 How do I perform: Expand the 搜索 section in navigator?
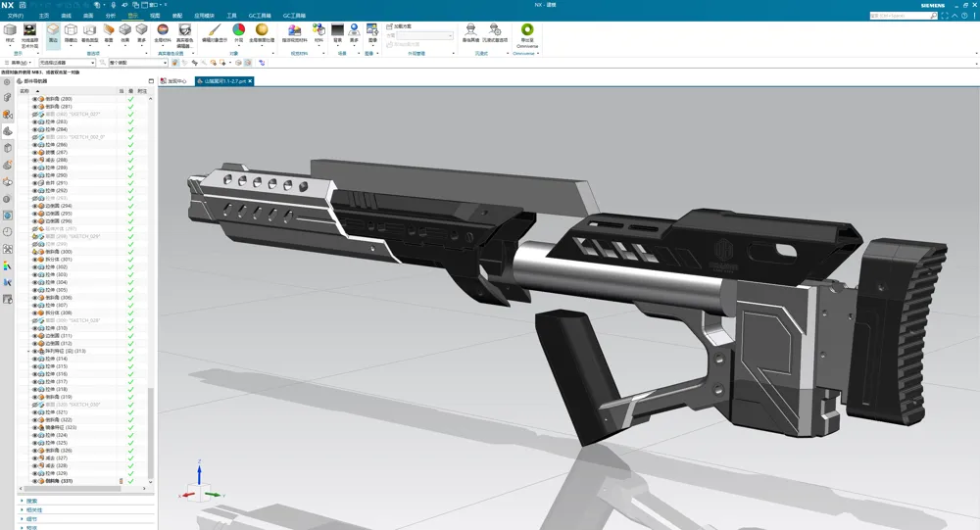[x=22, y=501]
